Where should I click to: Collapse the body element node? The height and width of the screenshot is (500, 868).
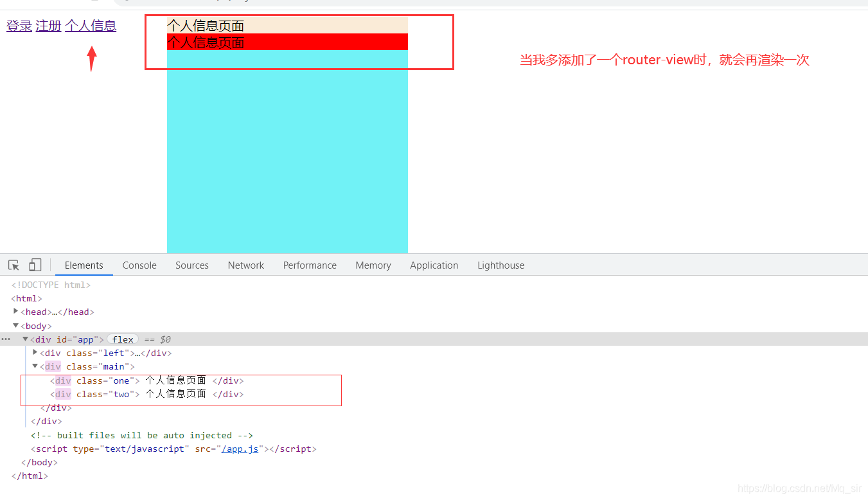point(16,325)
